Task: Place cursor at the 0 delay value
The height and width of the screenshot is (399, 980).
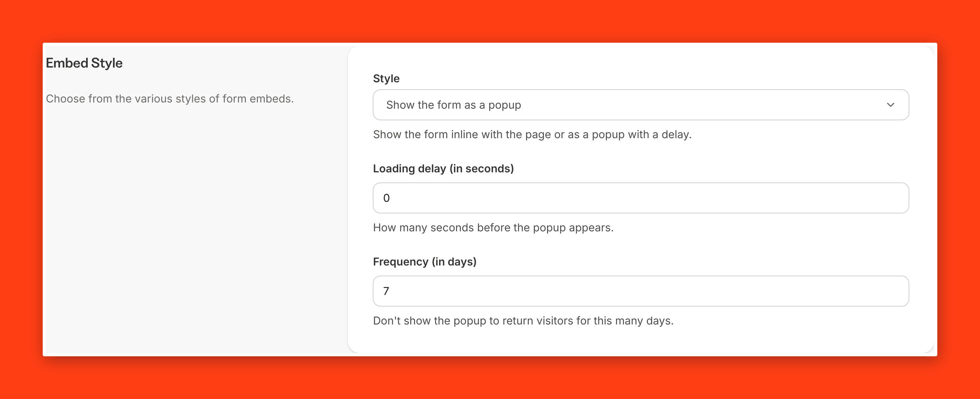Action: coord(387,198)
